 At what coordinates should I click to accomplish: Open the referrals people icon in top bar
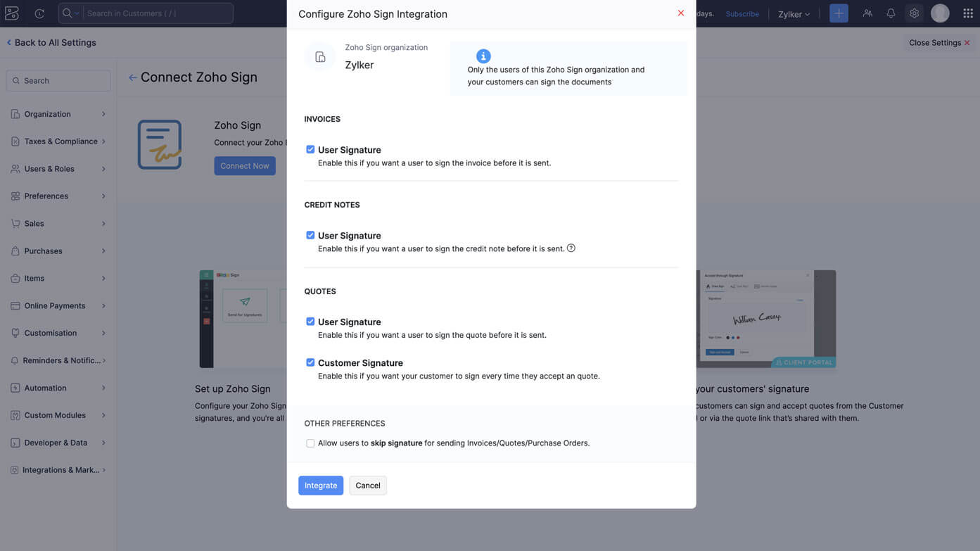click(867, 13)
